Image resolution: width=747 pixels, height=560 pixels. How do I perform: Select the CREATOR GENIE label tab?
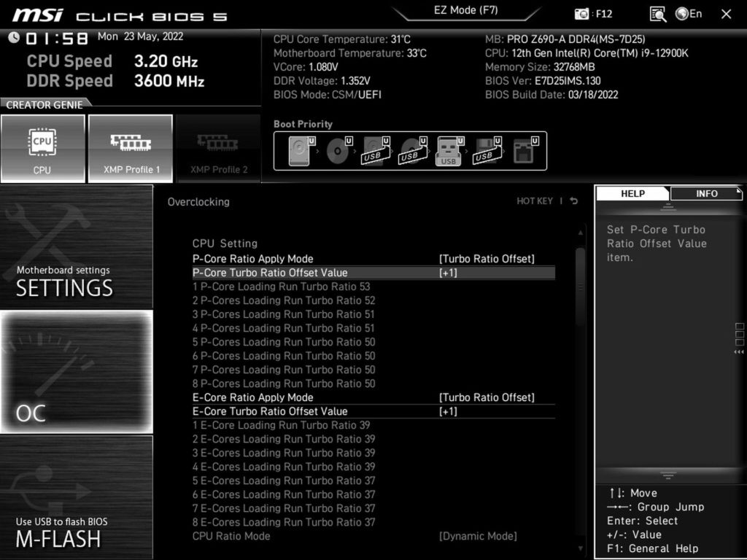[44, 105]
